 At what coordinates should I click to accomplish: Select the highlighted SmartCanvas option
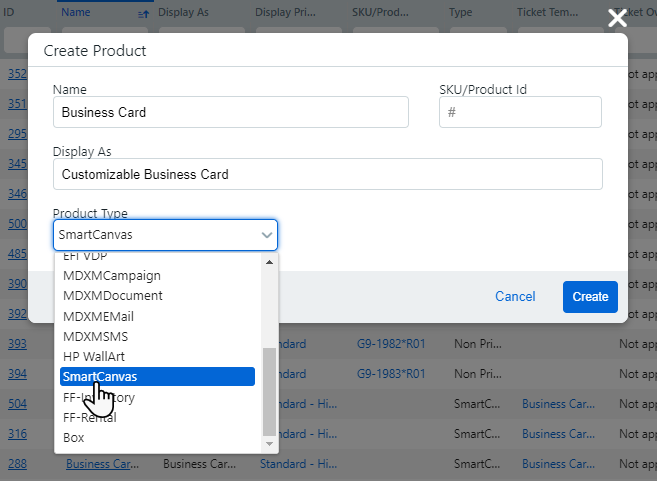100,377
